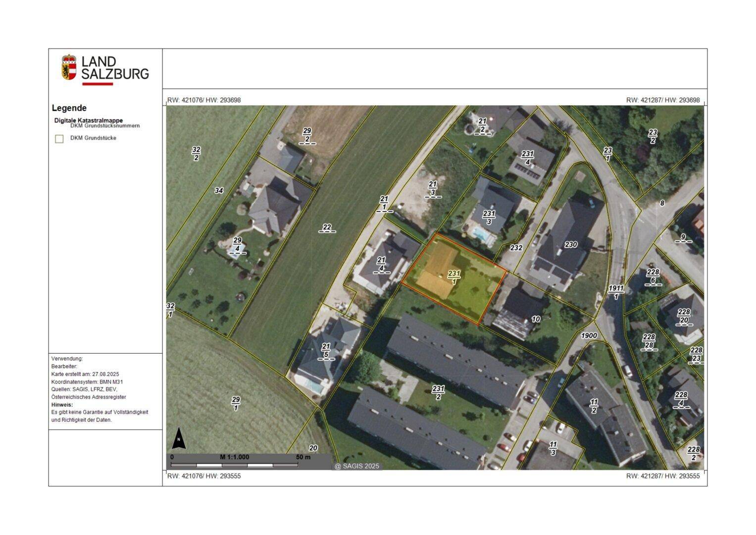The image size is (756, 535).
Task: Click parcel number label 22
Action: (327, 228)
